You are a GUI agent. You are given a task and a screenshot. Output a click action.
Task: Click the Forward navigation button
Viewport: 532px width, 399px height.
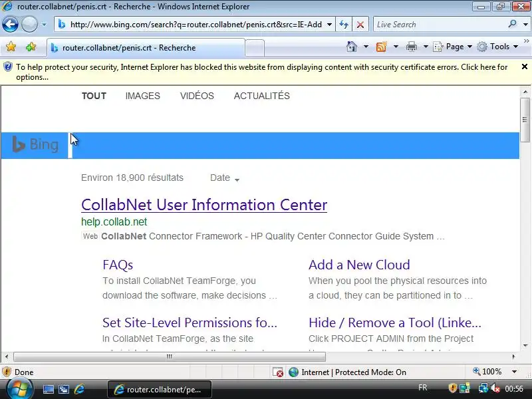29,25
